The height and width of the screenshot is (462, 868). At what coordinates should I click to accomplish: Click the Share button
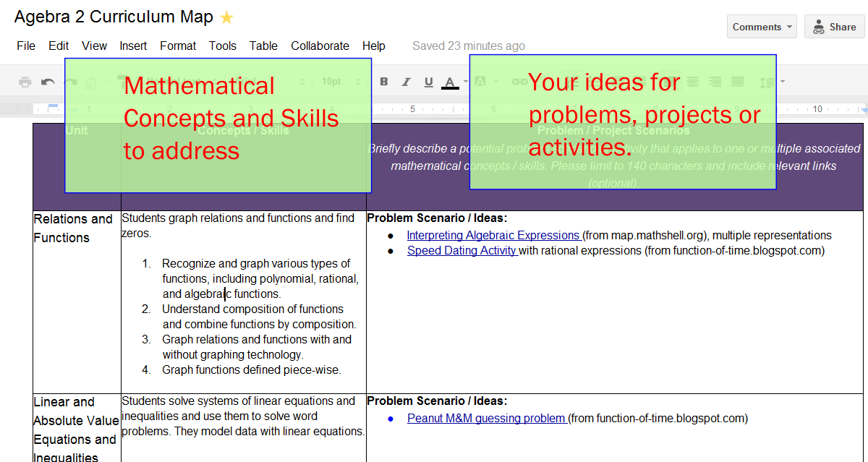tap(834, 27)
